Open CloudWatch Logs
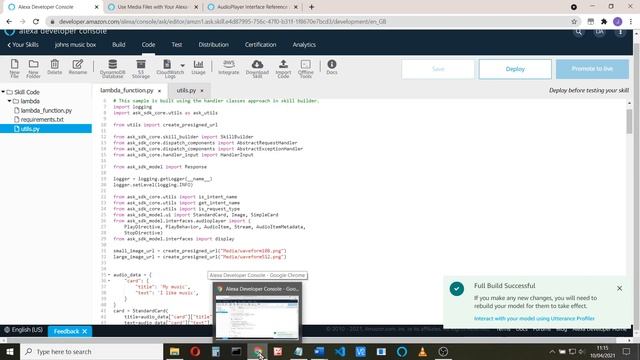640x360 pixels. click(x=167, y=68)
